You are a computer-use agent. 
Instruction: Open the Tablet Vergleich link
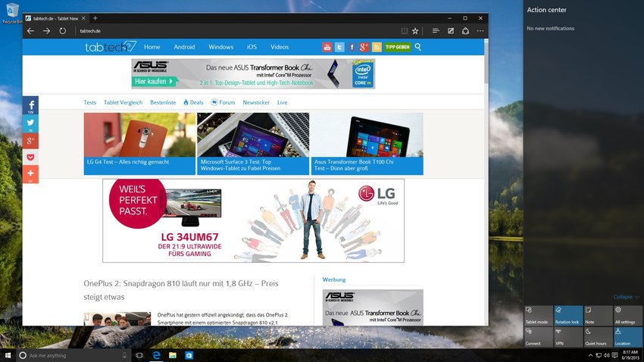click(123, 102)
